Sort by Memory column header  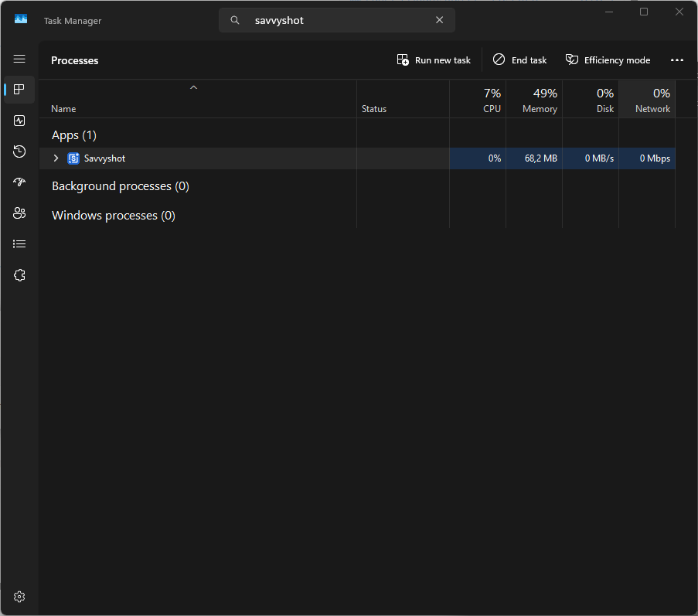(534, 99)
